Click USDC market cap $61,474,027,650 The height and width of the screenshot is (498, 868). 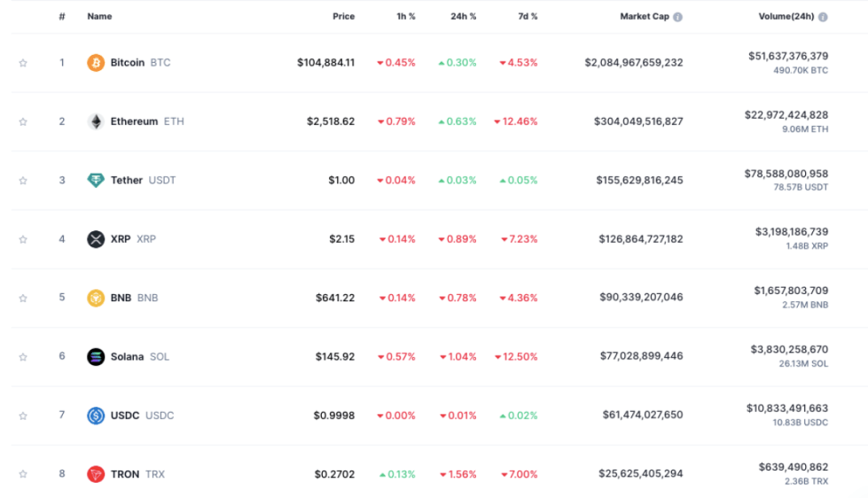tap(643, 415)
